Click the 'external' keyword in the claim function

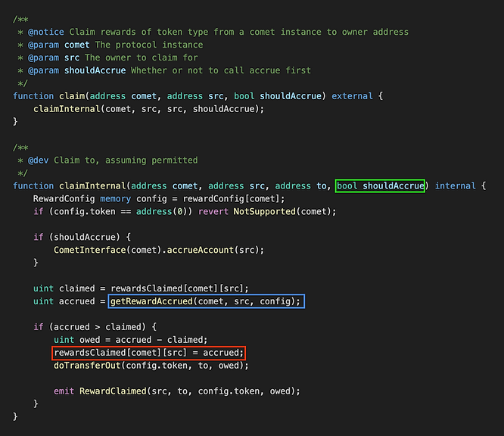point(352,96)
